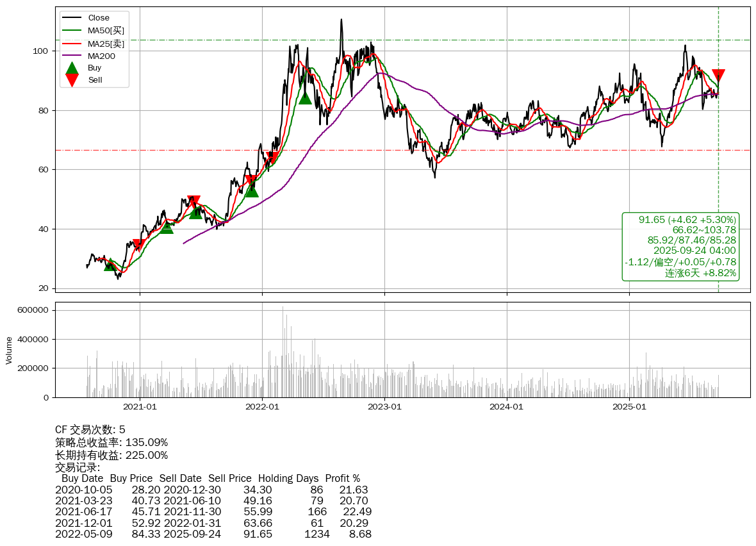Click the green buy marker near price 84
756x546 pixels.
point(305,98)
